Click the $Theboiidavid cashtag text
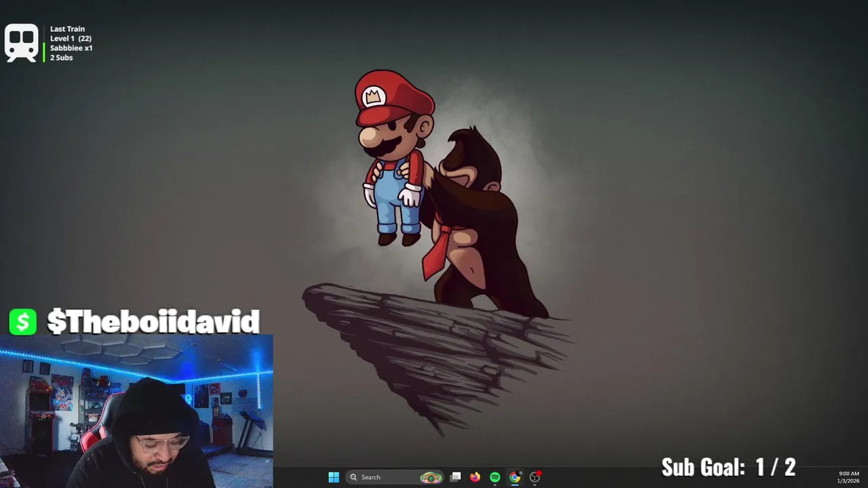 tap(153, 322)
